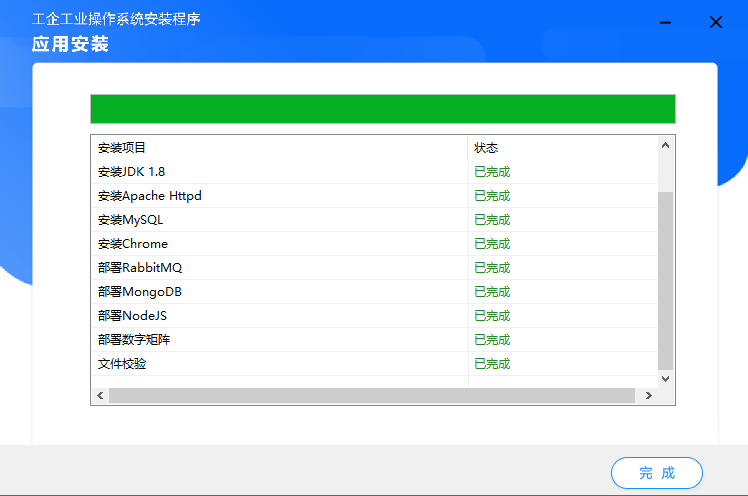
Task: Click 已完成 status for JDK 1.8
Action: coord(492,172)
